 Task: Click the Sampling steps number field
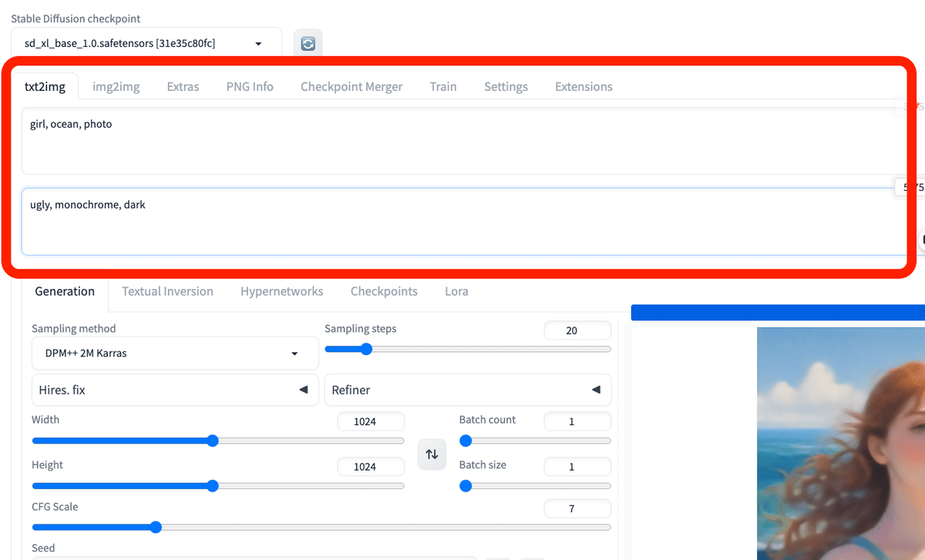(x=577, y=330)
